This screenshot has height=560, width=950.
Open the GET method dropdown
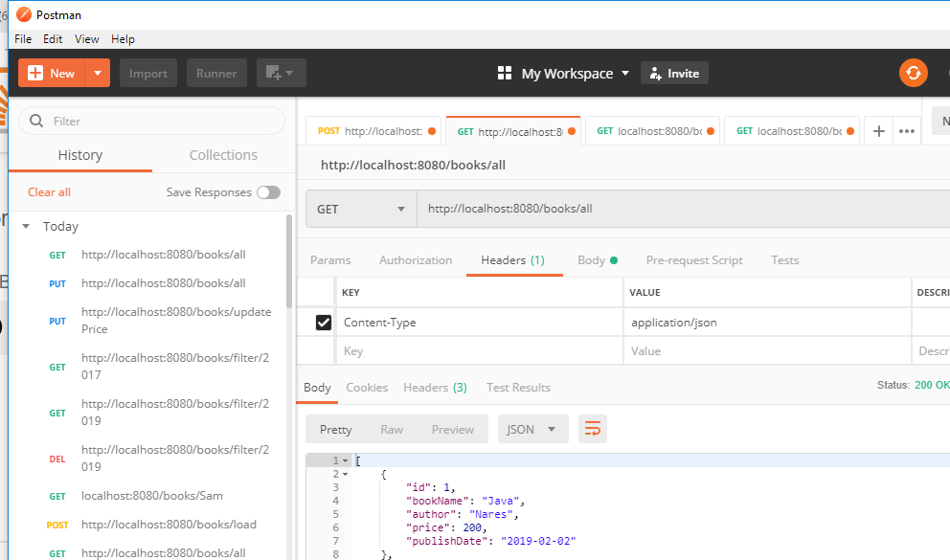[361, 209]
